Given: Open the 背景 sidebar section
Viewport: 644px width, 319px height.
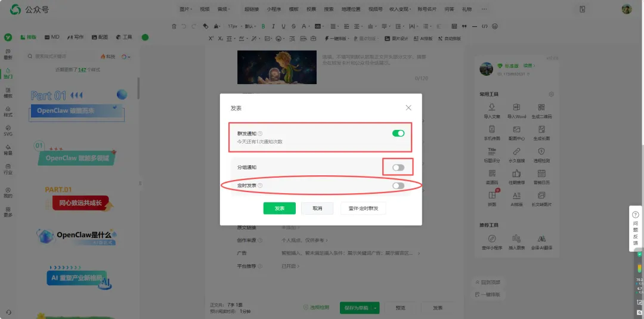Looking at the screenshot, I should coord(8,150).
